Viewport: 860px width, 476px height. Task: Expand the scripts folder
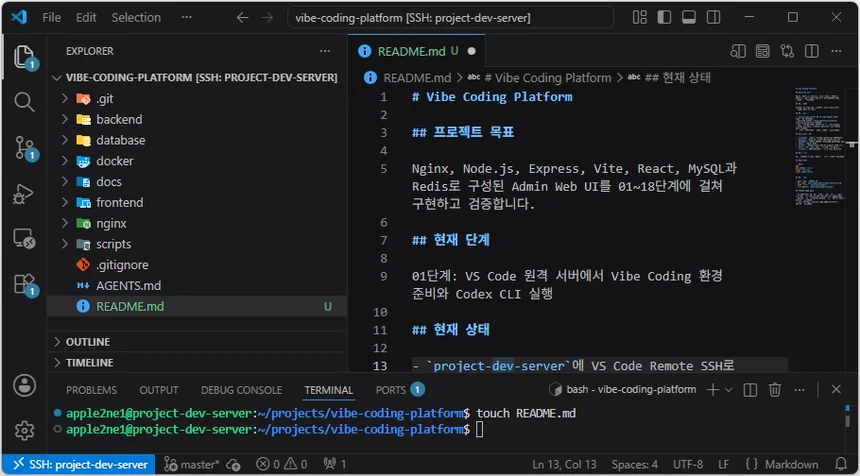point(197,245)
